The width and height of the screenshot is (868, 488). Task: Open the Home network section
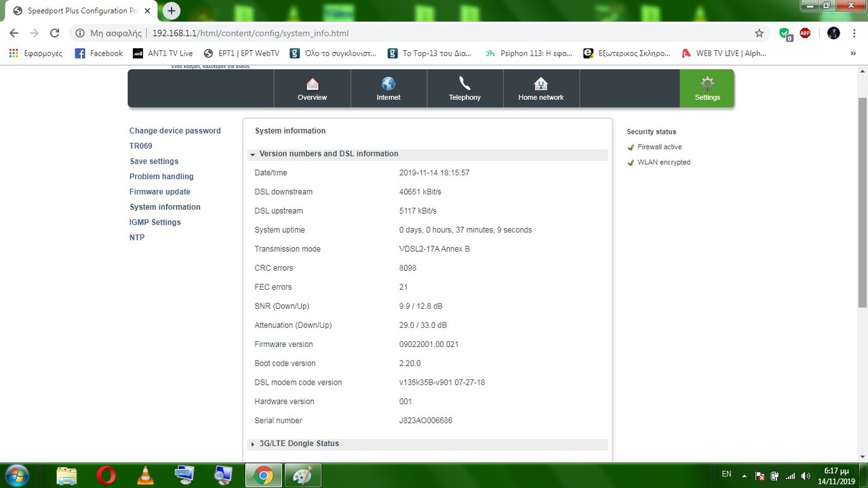(541, 88)
